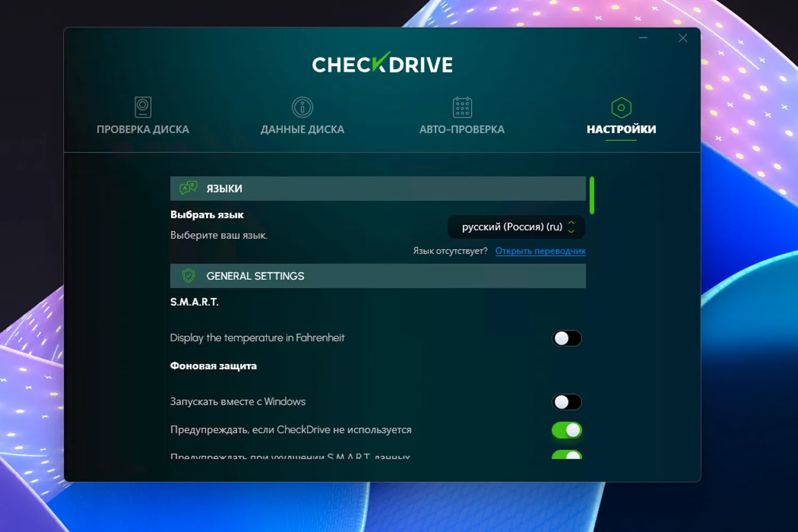798x532 pixels.
Task: Open the АВТО-ПРОВЕРКА tab
Action: pos(462,129)
